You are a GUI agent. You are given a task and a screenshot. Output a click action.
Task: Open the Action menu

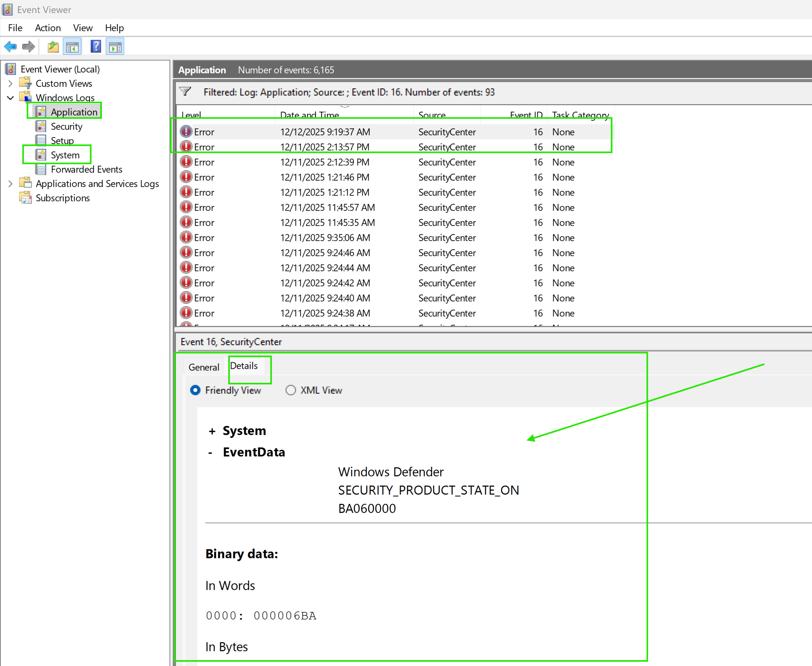[48, 28]
